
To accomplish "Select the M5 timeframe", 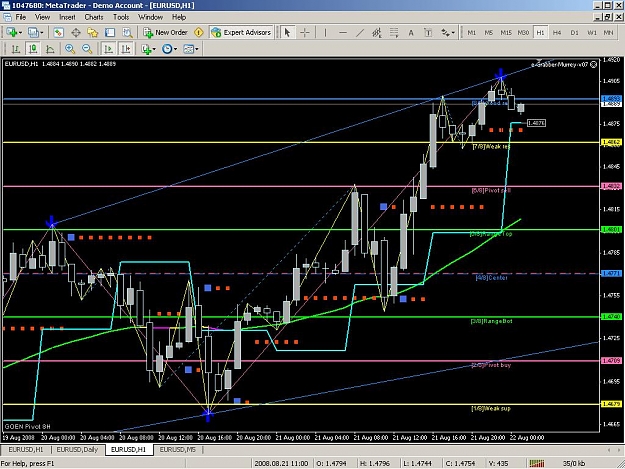I will 489,33.
